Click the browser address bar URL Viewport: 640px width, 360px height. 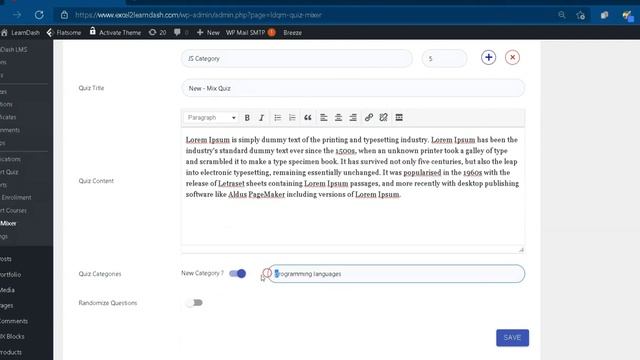coord(198,15)
